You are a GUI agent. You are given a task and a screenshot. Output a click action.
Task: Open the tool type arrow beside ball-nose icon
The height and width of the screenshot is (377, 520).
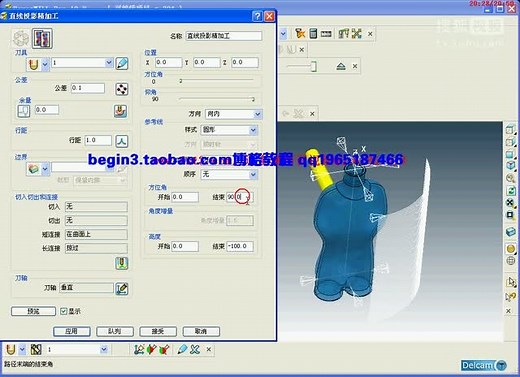point(45,64)
